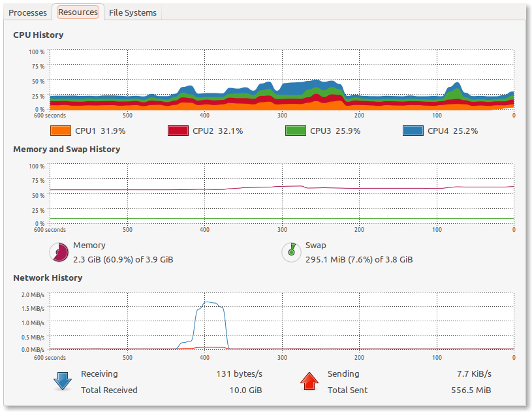Open the File Systems tab
The height and width of the screenshot is (412, 532).
[x=133, y=13]
